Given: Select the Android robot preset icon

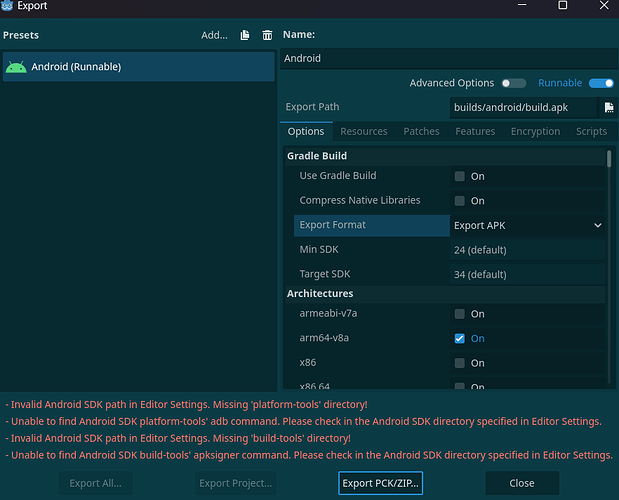Looking at the screenshot, I should click(x=16, y=67).
